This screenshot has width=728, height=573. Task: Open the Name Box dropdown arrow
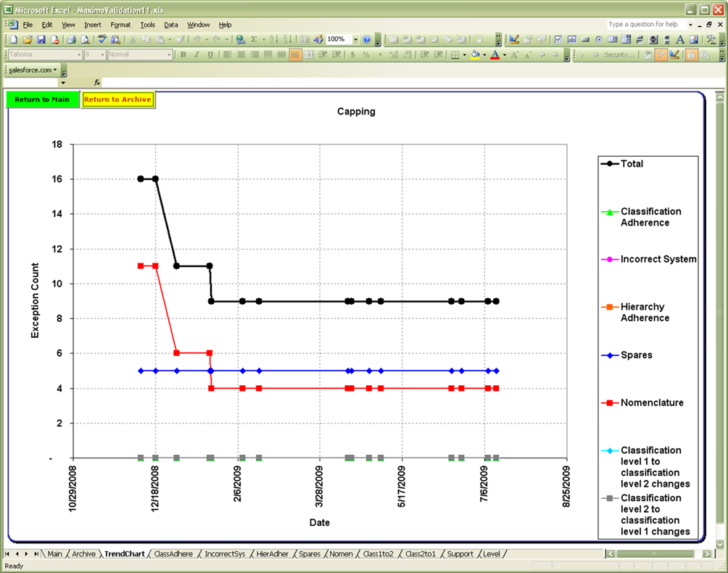coord(63,83)
